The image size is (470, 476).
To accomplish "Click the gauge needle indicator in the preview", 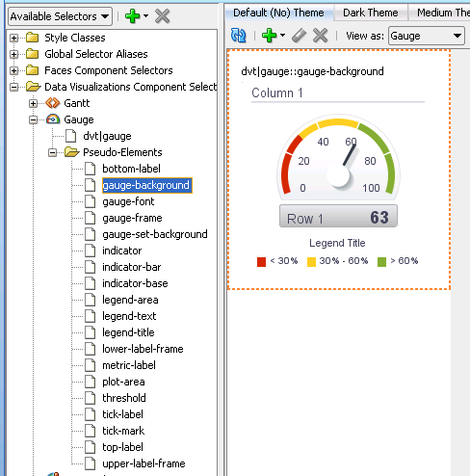I will [350, 155].
